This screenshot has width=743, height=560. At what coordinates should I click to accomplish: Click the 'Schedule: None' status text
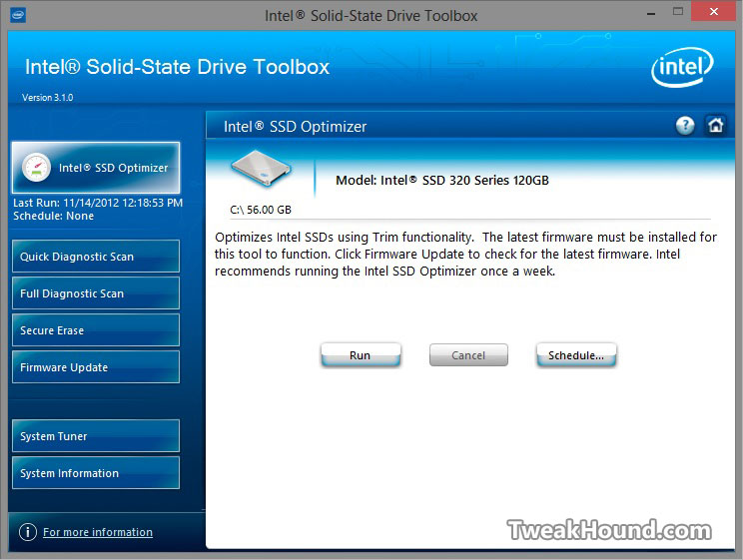click(x=54, y=216)
